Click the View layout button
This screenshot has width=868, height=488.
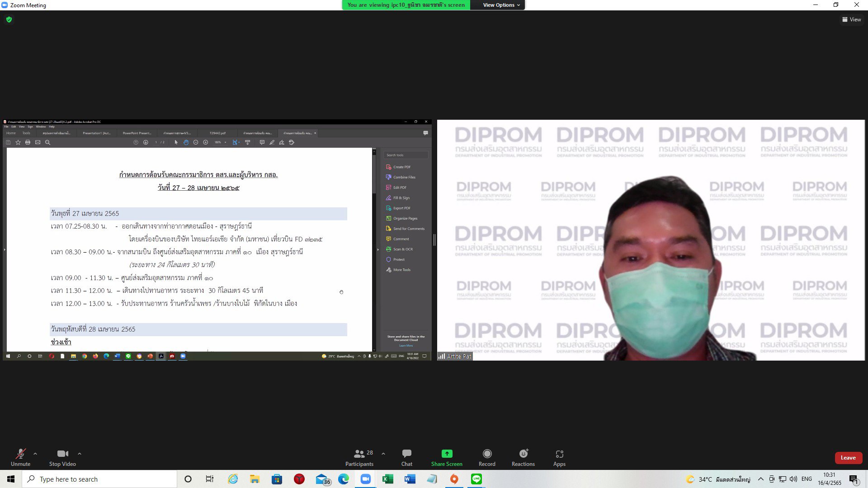pos(851,19)
